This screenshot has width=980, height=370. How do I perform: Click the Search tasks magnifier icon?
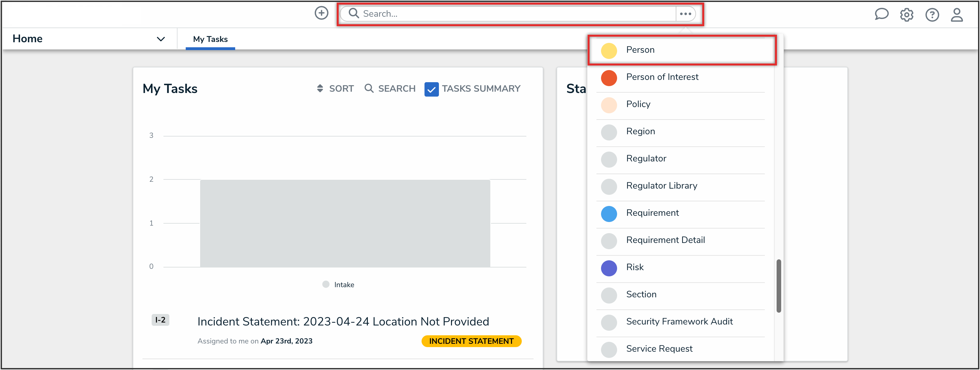[x=368, y=89]
